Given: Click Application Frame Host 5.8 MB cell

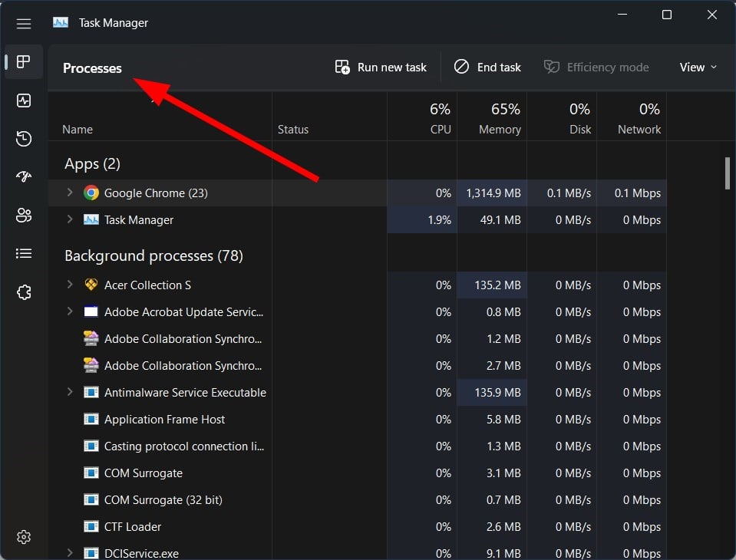Looking at the screenshot, I should click(x=492, y=419).
